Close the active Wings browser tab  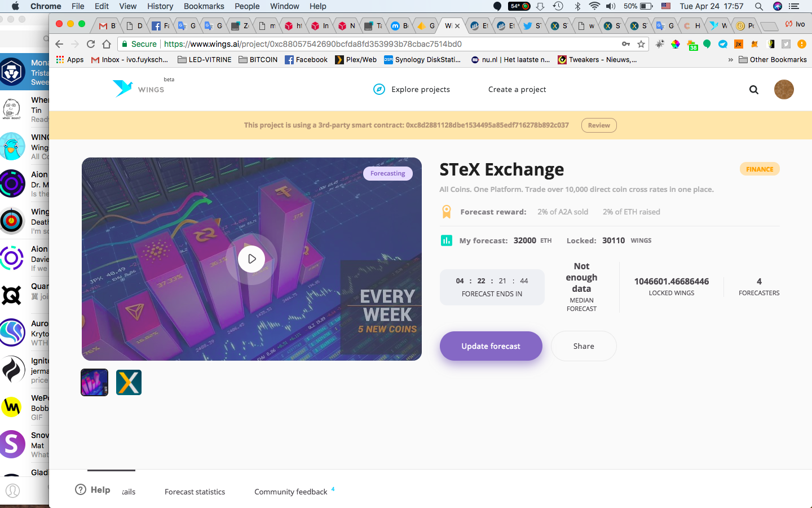(457, 25)
